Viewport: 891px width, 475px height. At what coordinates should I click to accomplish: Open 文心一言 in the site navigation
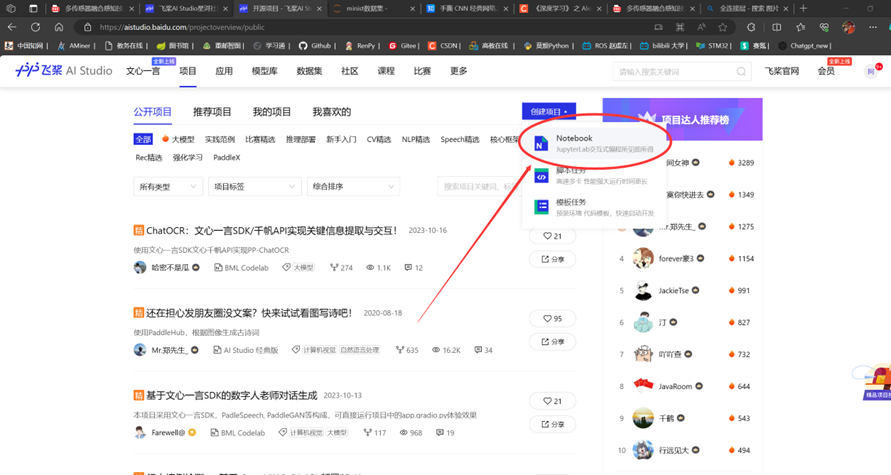point(143,71)
